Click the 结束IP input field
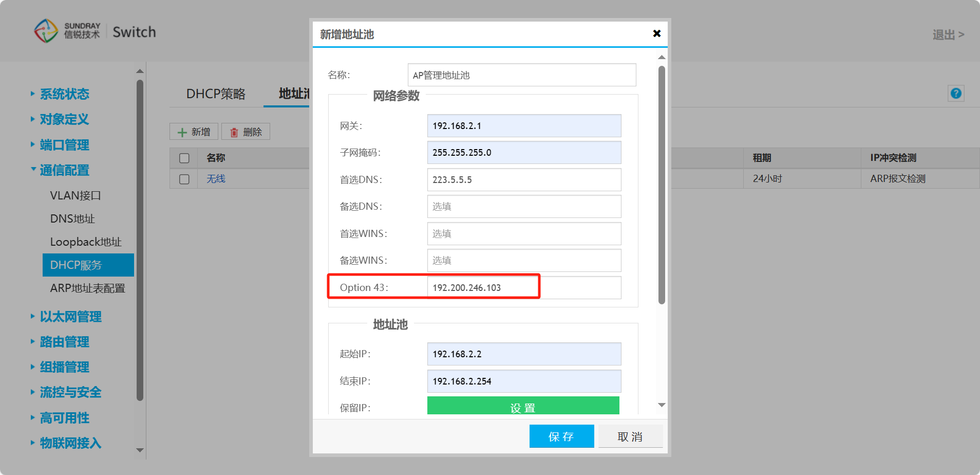Viewport: 980px width, 475px height. pos(524,381)
